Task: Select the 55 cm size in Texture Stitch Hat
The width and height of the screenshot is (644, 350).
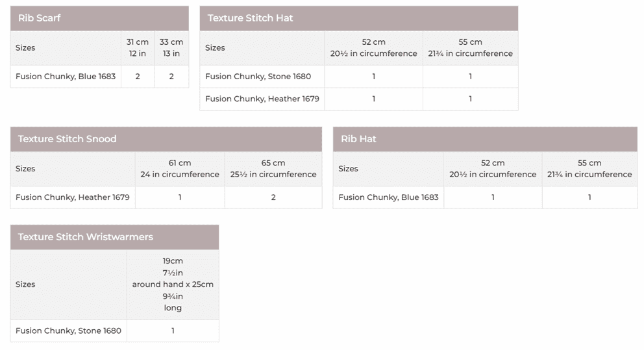Action: pyautogui.click(x=471, y=47)
